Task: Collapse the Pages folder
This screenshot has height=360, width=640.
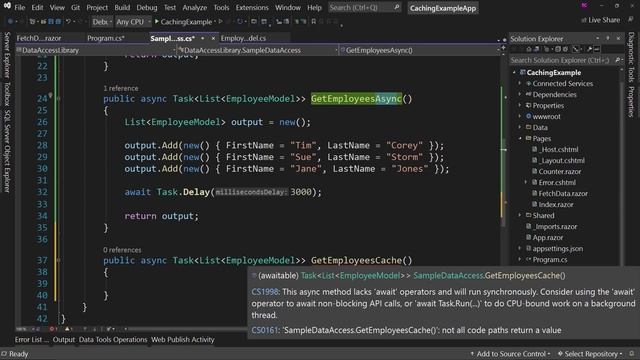Action: [x=520, y=138]
